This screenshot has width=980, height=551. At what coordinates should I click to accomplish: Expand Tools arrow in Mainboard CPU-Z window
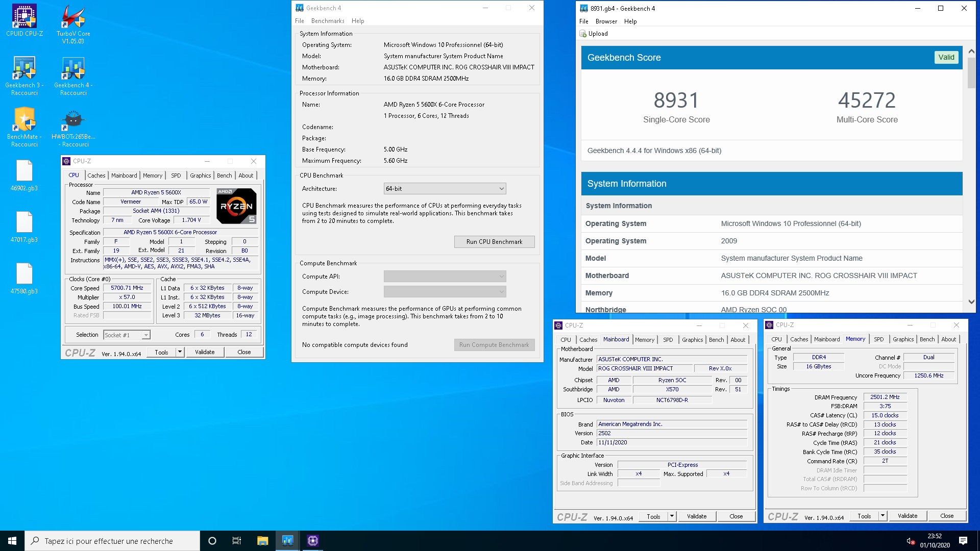click(x=672, y=516)
